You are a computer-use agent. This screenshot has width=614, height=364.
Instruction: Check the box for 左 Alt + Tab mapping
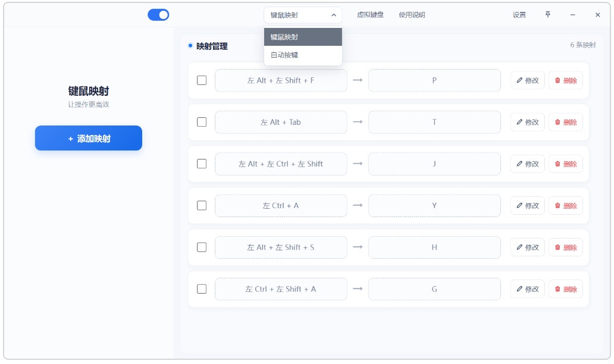pyautogui.click(x=202, y=122)
